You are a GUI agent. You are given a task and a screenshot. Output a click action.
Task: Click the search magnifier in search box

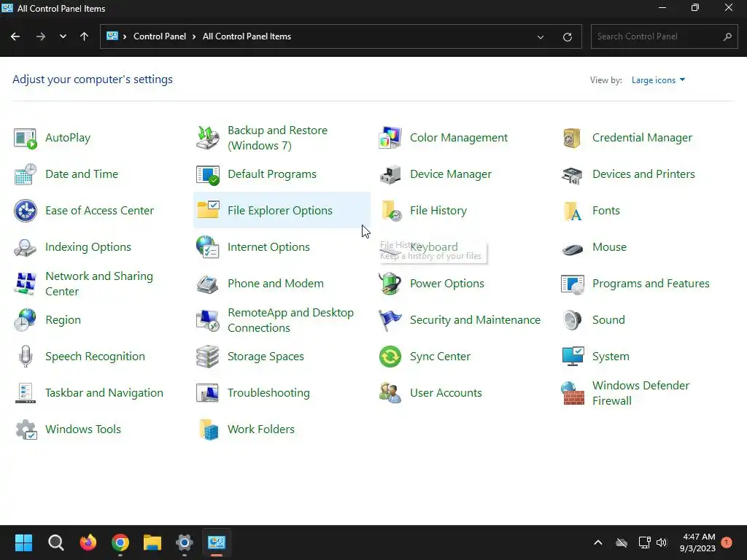click(x=727, y=36)
